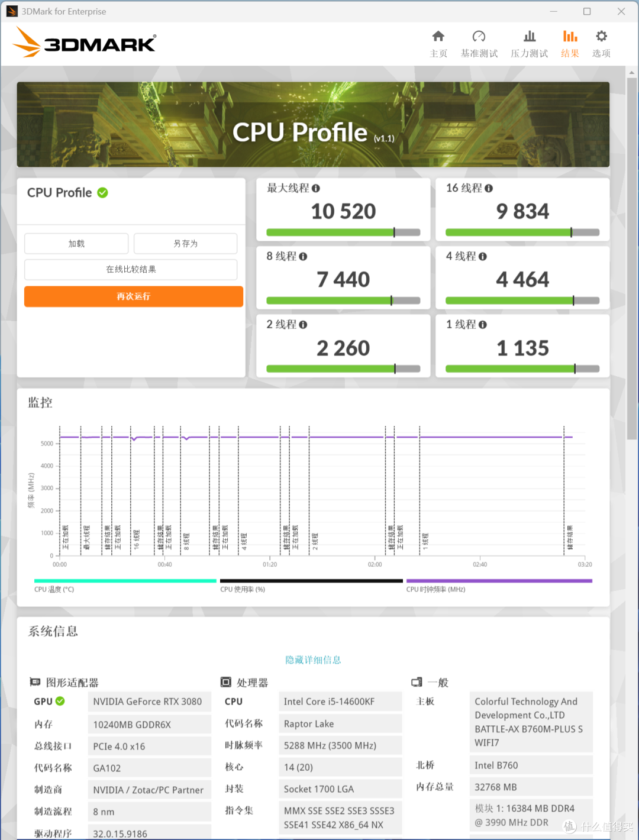Click 在线比较结果 button

click(x=131, y=269)
